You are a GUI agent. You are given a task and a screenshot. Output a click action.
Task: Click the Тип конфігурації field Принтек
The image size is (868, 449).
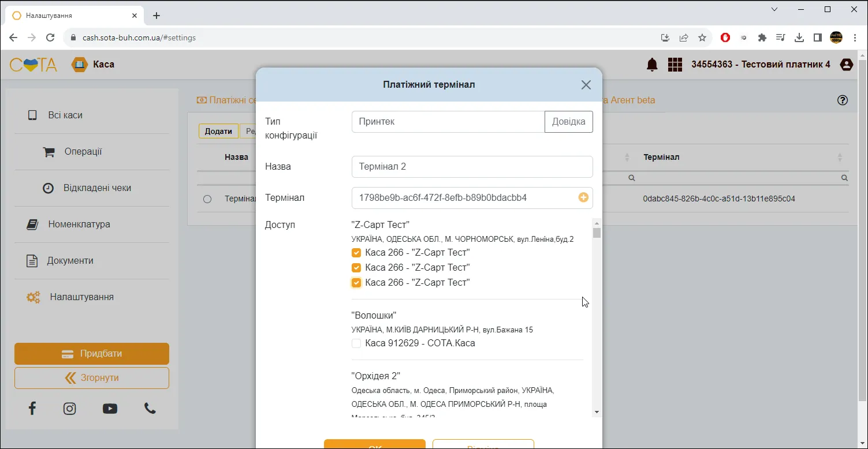[448, 122]
